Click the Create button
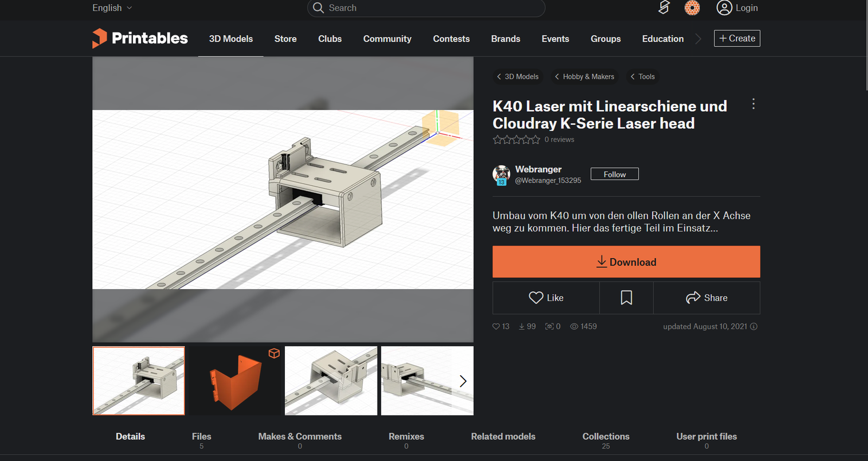868x461 pixels. [737, 39]
